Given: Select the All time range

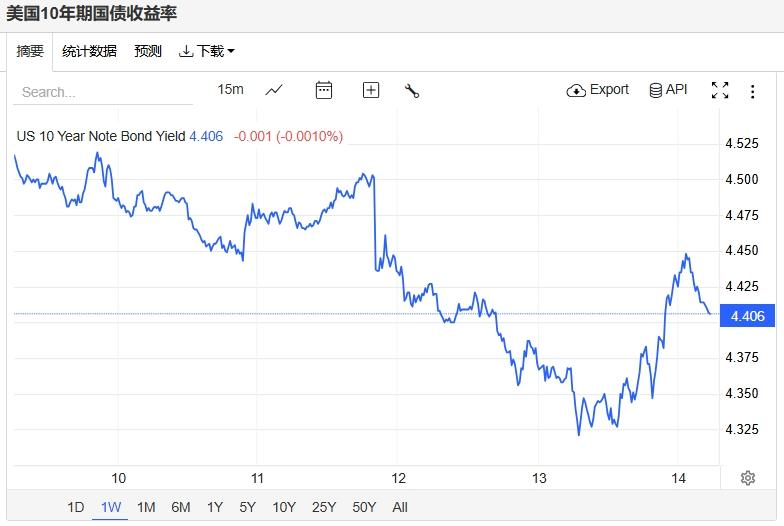Looking at the screenshot, I should tap(400, 508).
